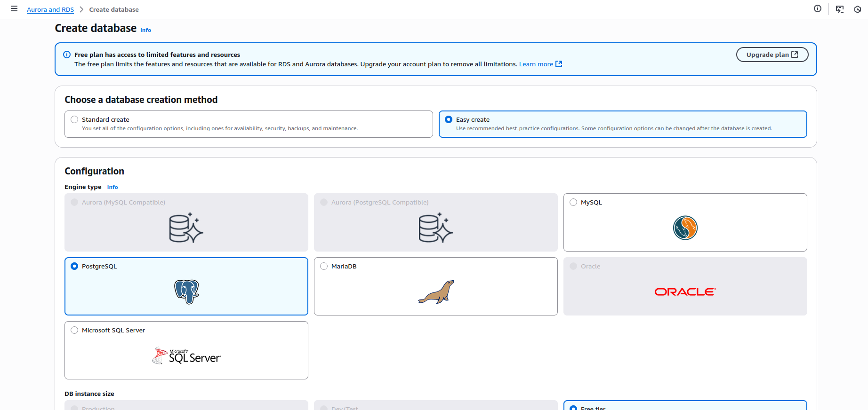Select MySQL engine radio button
The height and width of the screenshot is (410, 868).
[x=573, y=202]
